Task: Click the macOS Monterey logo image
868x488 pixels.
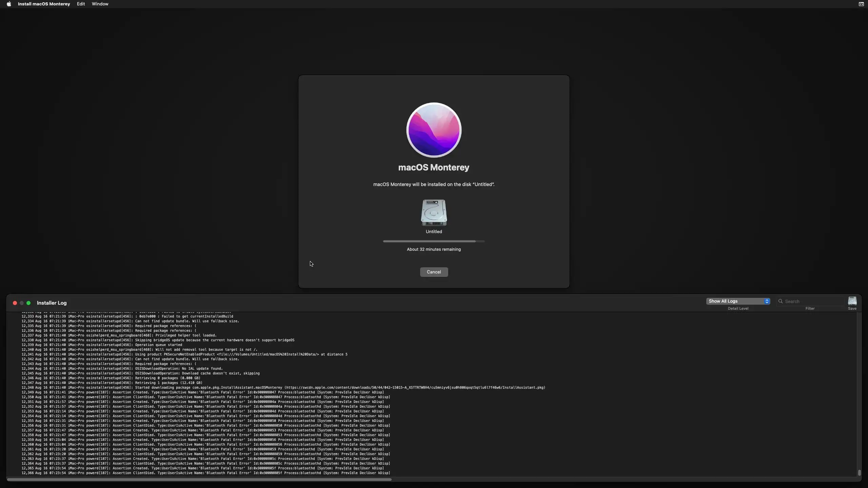Action: 434,130
